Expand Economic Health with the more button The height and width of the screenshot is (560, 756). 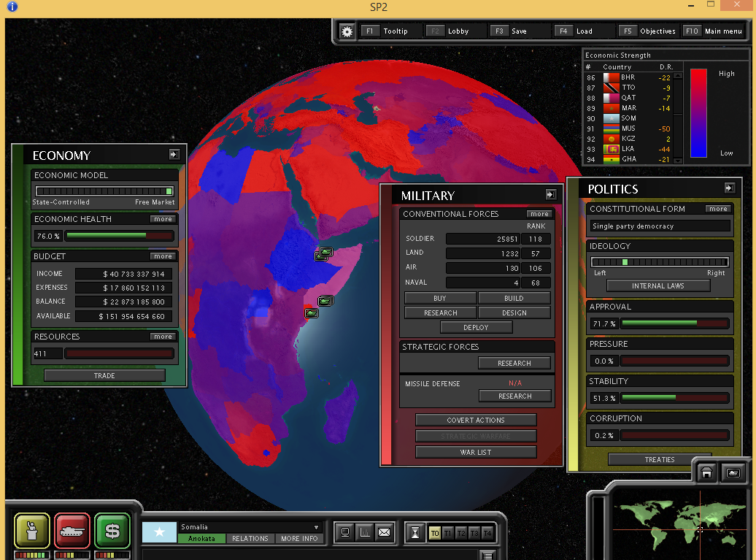pyautogui.click(x=163, y=219)
